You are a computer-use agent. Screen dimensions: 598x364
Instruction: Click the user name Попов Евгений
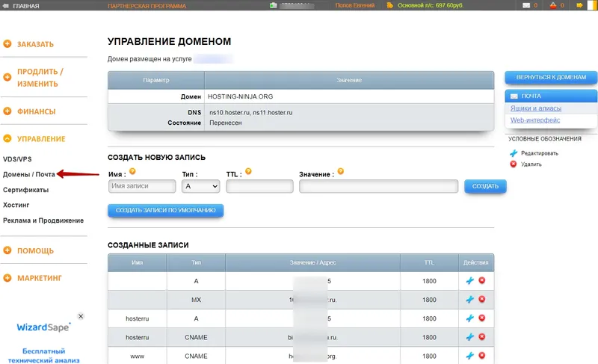(354, 5)
